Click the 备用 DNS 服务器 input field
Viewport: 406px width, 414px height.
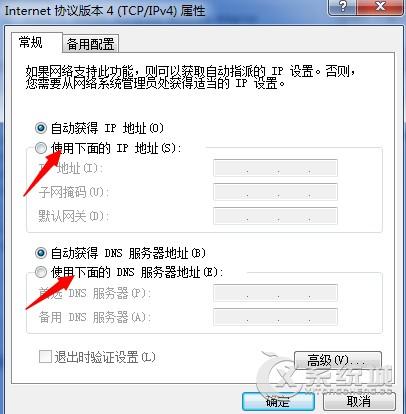pos(275,317)
